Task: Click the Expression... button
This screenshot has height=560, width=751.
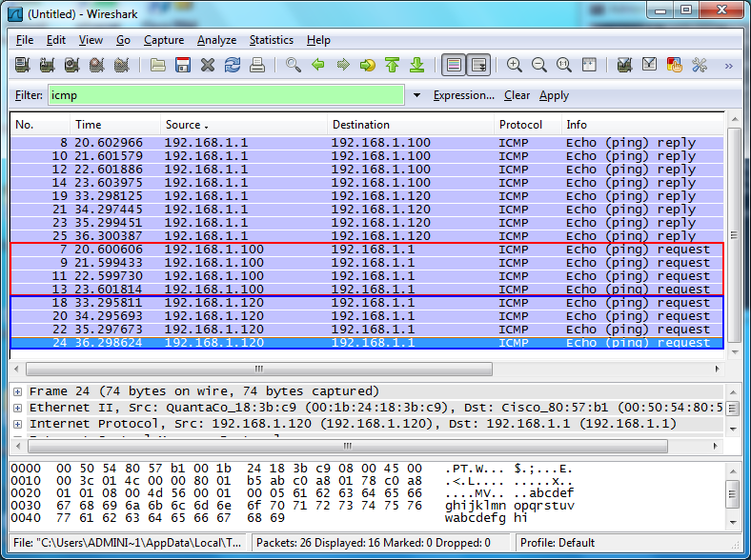Action: tap(463, 95)
